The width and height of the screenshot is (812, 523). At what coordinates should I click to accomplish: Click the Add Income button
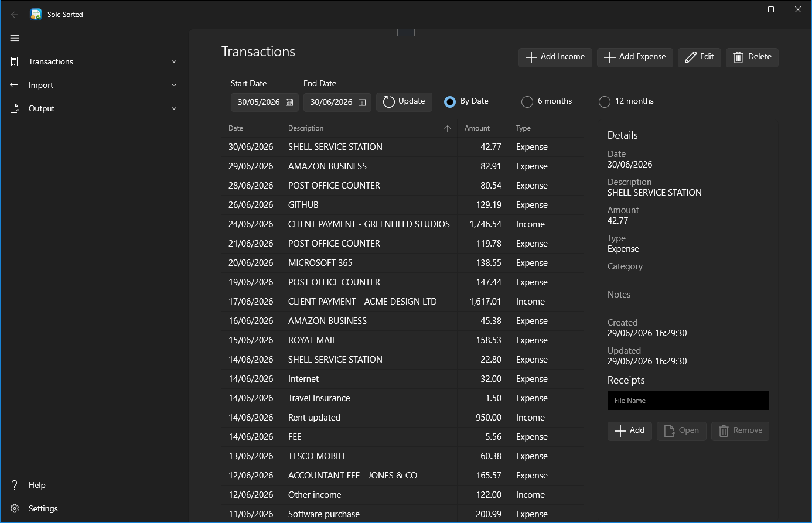pyautogui.click(x=555, y=57)
